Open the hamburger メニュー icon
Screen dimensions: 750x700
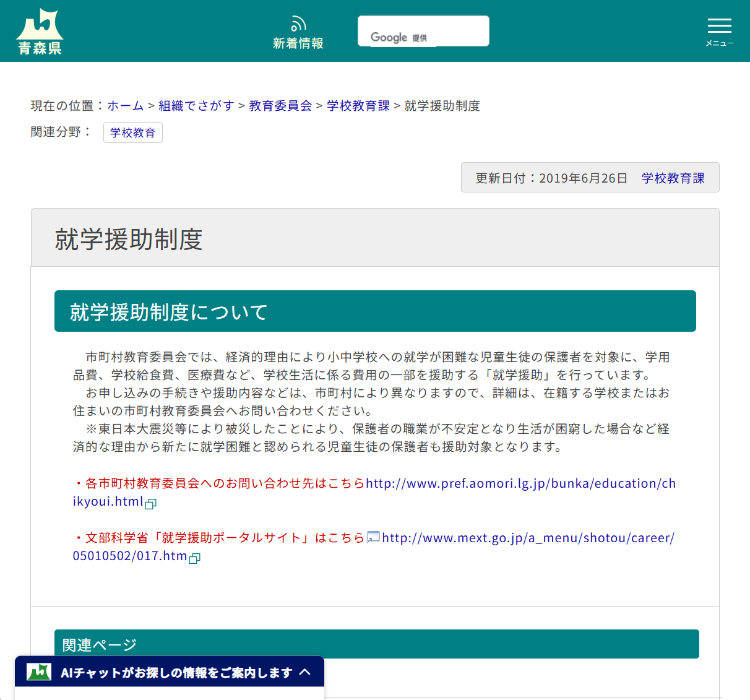click(719, 26)
